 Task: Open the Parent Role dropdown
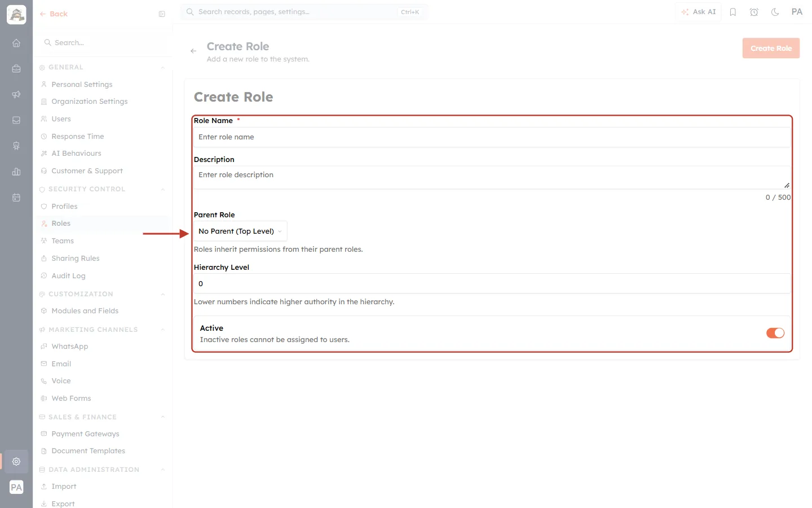pos(240,231)
